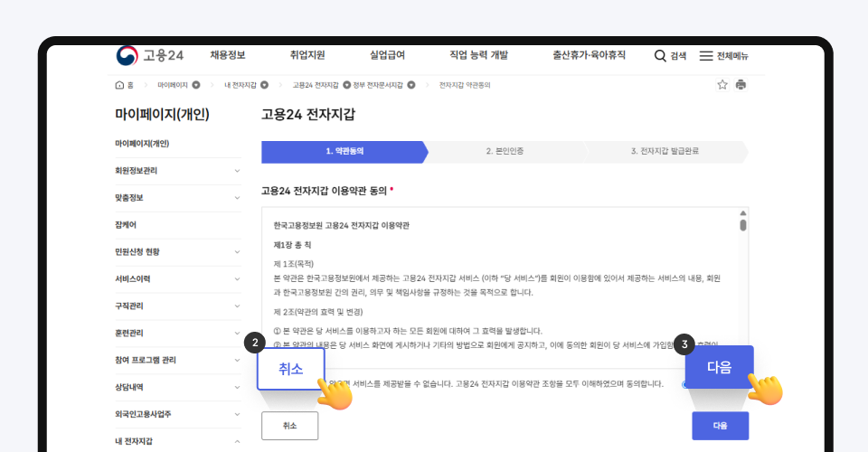This screenshot has height=452, width=868.
Task: Open the 고용24 전자지갑 breadcrumb dropdown arrow
Action: click(347, 85)
